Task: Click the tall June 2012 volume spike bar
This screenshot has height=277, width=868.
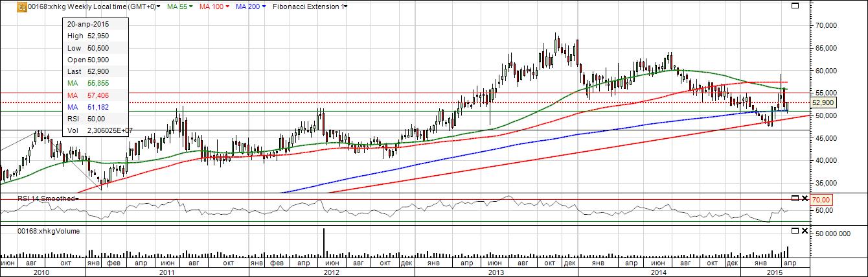Action: 324,243
